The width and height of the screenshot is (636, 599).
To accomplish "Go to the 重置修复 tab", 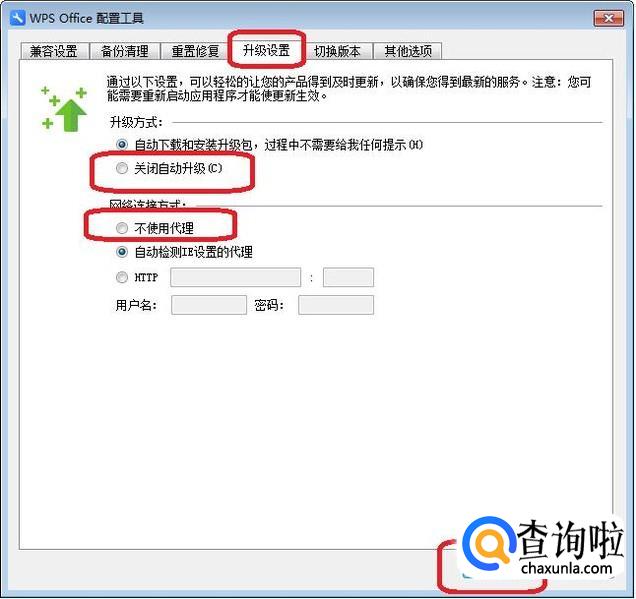I will 196,52.
